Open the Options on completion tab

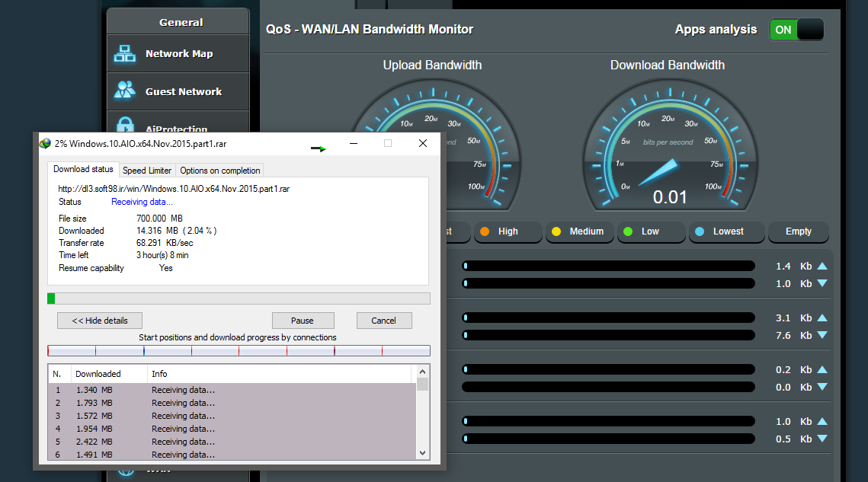click(219, 171)
